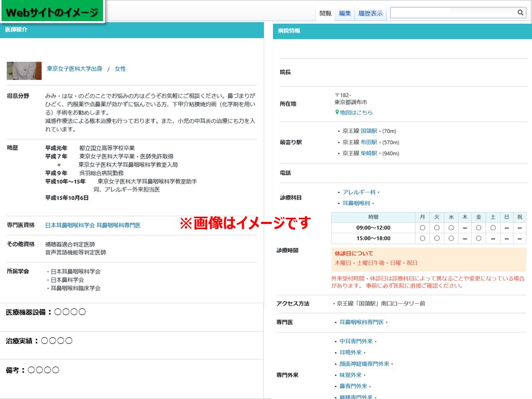Expand the 布田駅 station dropdown arrow

click(x=380, y=143)
